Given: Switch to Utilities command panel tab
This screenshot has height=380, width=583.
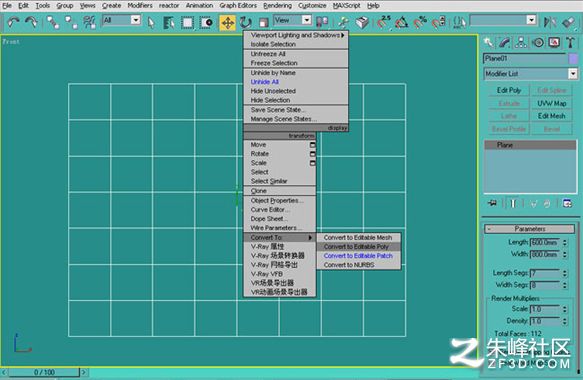Looking at the screenshot, I should pos(570,43).
